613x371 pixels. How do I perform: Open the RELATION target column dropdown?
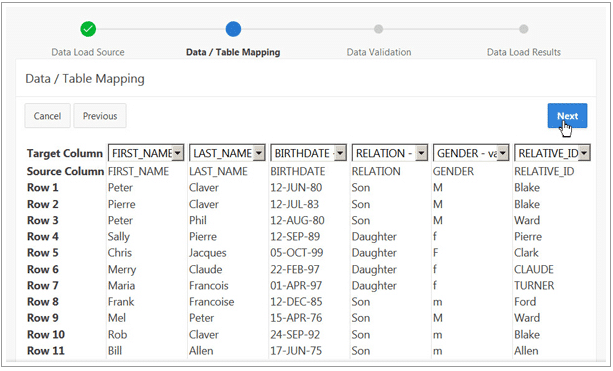click(x=390, y=153)
